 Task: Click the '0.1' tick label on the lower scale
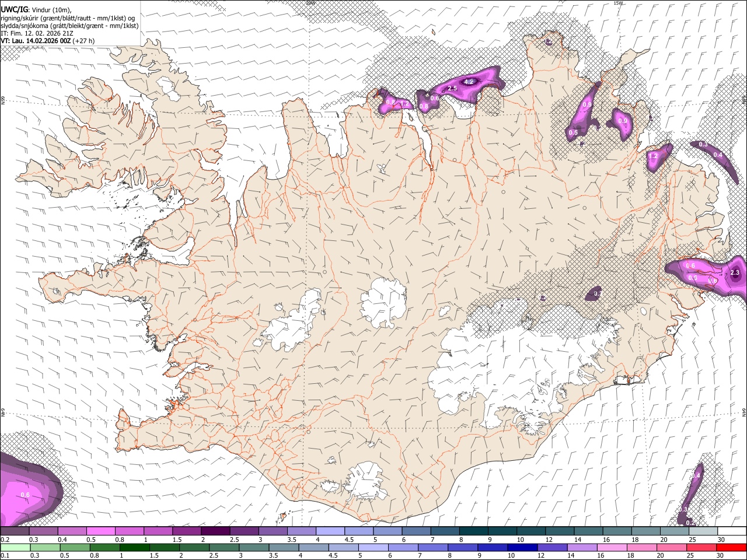[x=5, y=556]
